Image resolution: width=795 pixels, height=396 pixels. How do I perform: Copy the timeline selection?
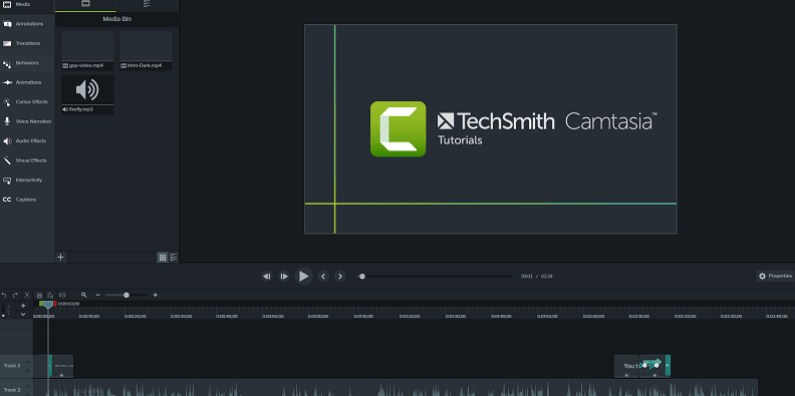tap(40, 295)
